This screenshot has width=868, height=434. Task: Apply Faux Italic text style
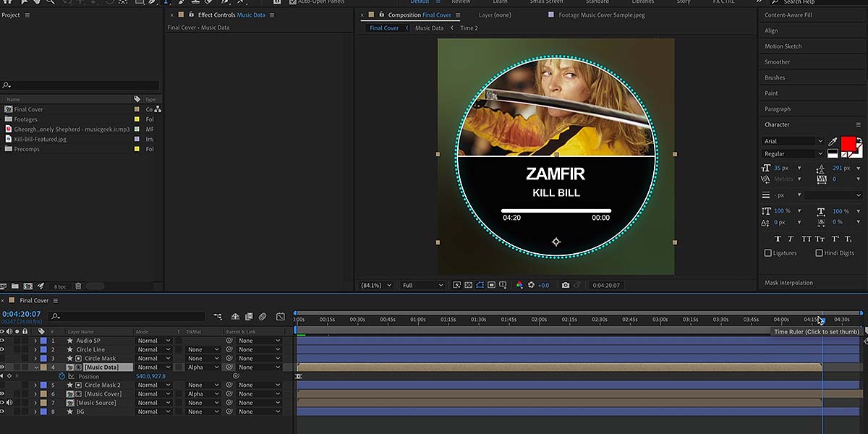(x=792, y=239)
